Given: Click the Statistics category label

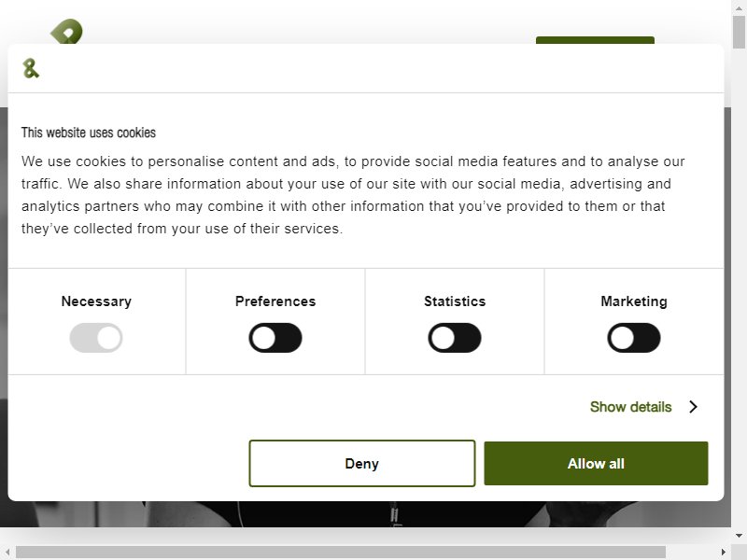Looking at the screenshot, I should [455, 301].
